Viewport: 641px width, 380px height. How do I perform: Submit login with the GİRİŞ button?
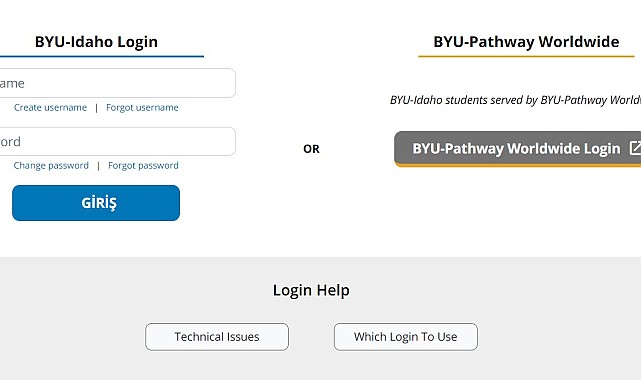[x=96, y=203]
